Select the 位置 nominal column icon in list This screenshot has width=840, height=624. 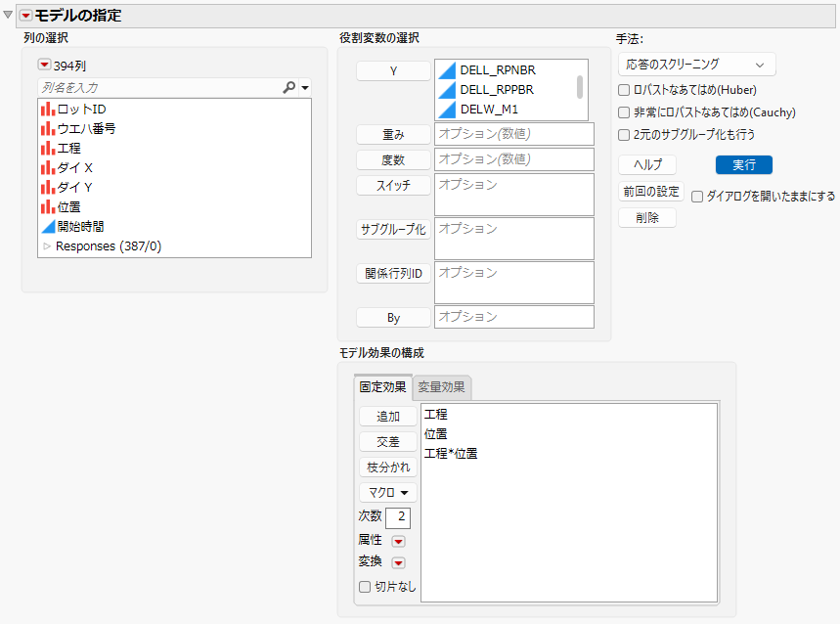click(x=48, y=206)
